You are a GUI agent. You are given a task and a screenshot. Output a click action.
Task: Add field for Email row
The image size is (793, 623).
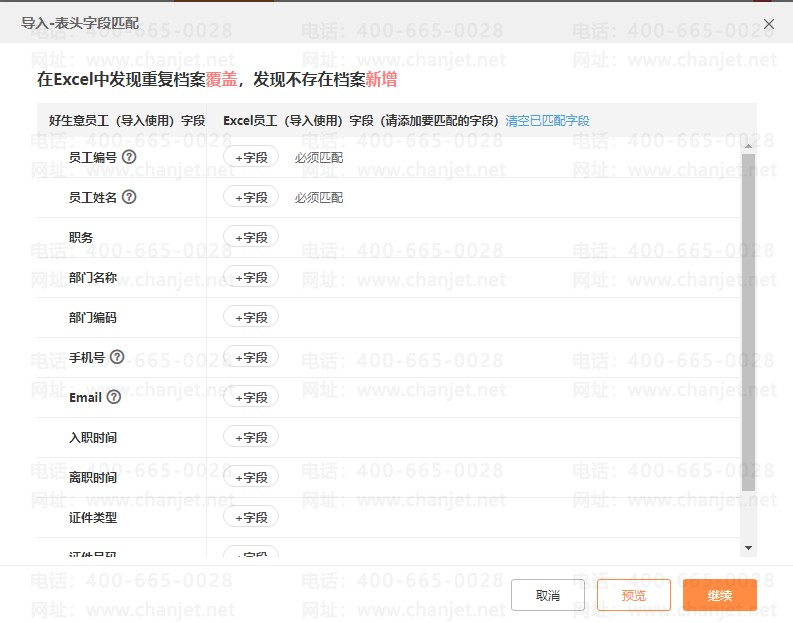(x=251, y=397)
